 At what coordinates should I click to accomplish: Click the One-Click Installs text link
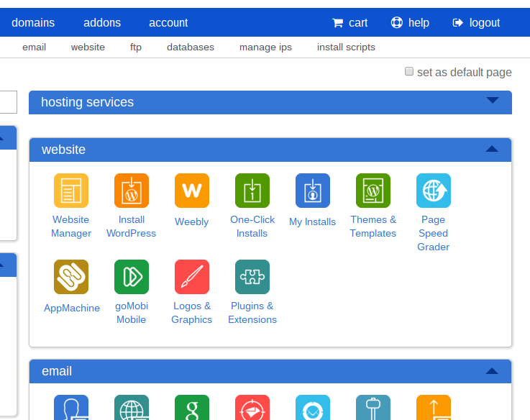tap(252, 227)
